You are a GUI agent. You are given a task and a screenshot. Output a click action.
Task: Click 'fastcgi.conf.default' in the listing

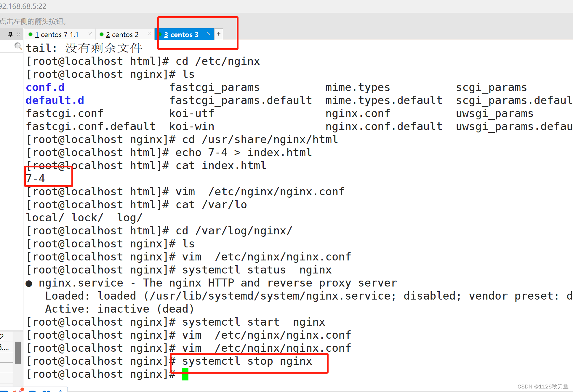91,127
